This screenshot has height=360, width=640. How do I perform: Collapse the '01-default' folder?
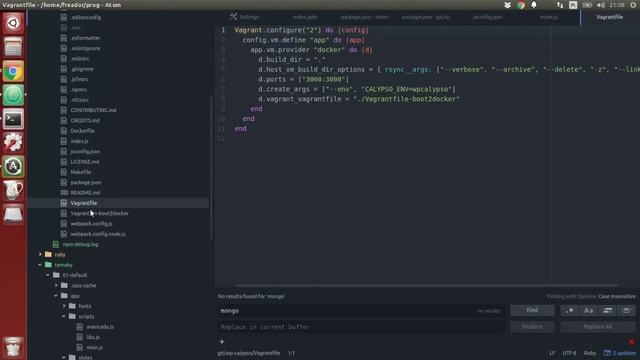(x=48, y=275)
